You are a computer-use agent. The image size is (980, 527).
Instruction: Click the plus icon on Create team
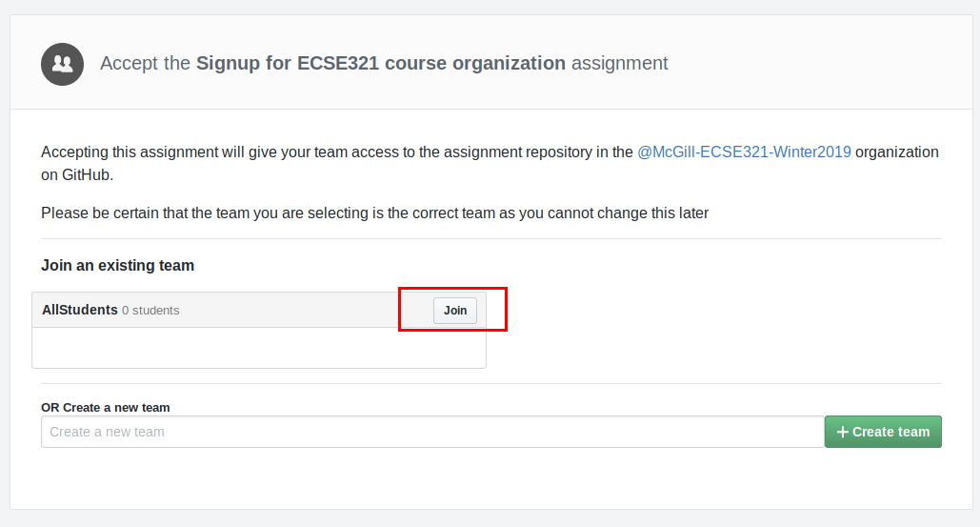pyautogui.click(x=843, y=432)
